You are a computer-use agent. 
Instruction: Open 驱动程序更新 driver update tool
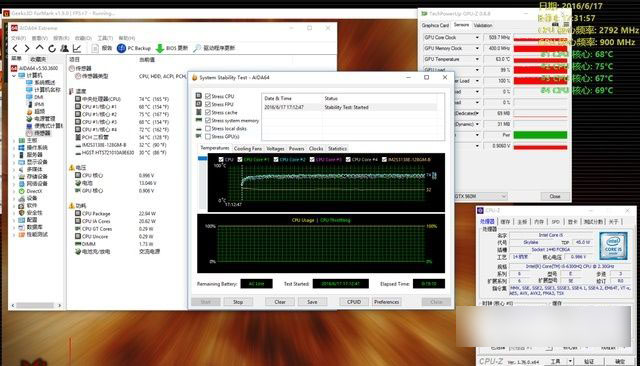coord(215,48)
